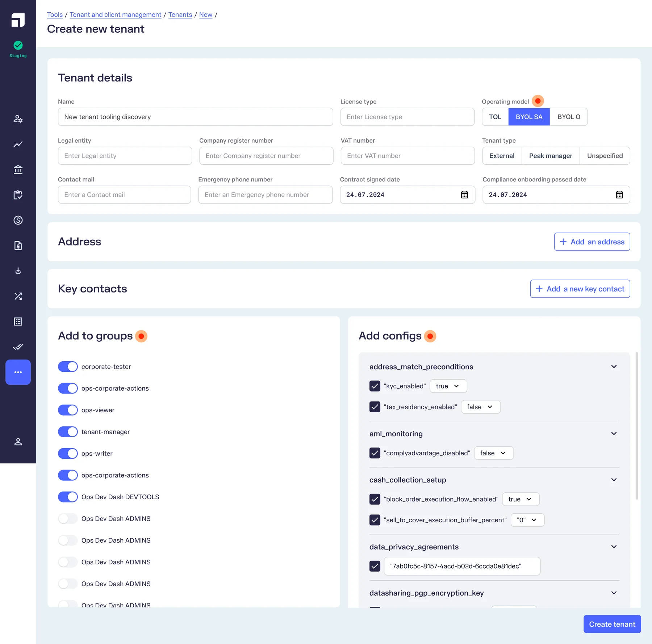Open the more options ellipsis sidebar icon
Screen dimensions: 652x644
[x=18, y=372]
